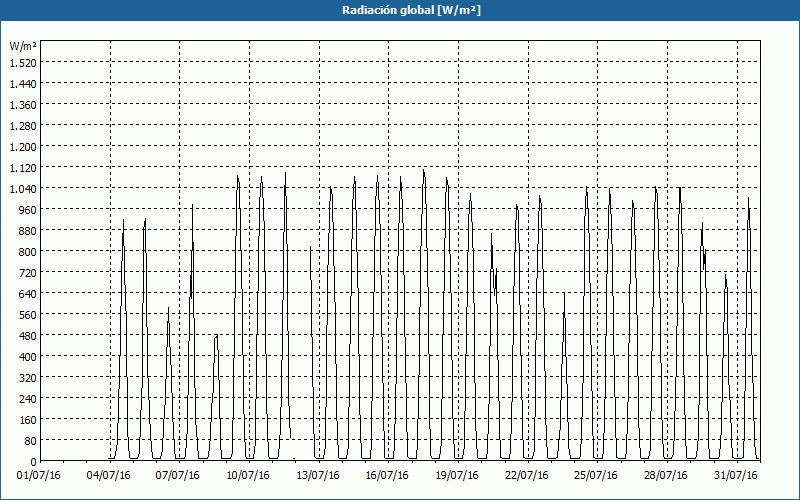Click the 720 y-axis value
This screenshot has height=500, width=800.
[x=28, y=272]
